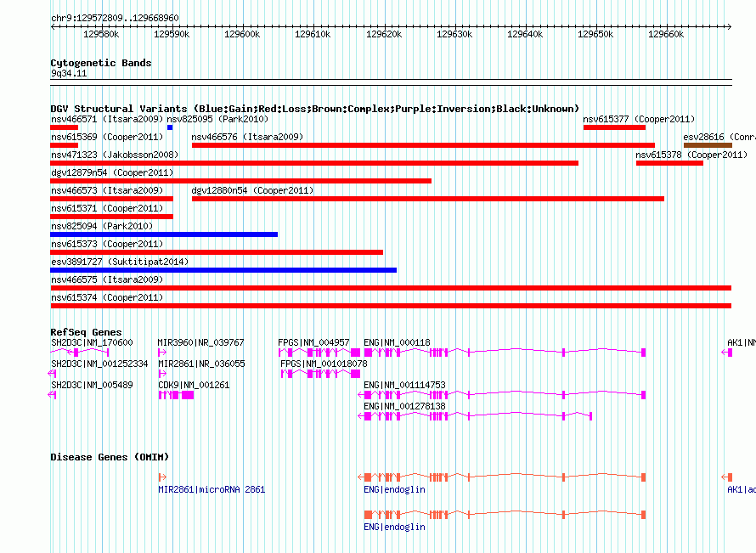Open variant nsv615369 (Cooper2011)
The height and width of the screenshot is (553, 756).
coord(107,137)
